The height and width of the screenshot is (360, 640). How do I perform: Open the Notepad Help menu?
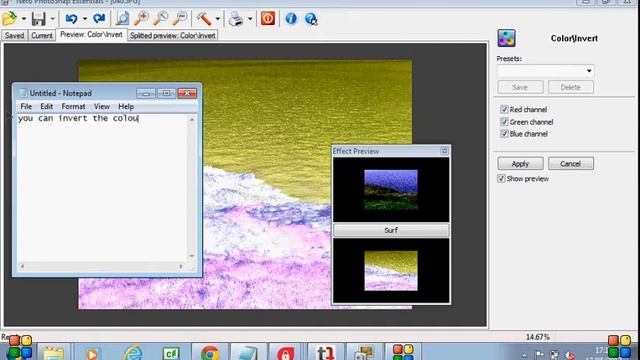point(126,107)
